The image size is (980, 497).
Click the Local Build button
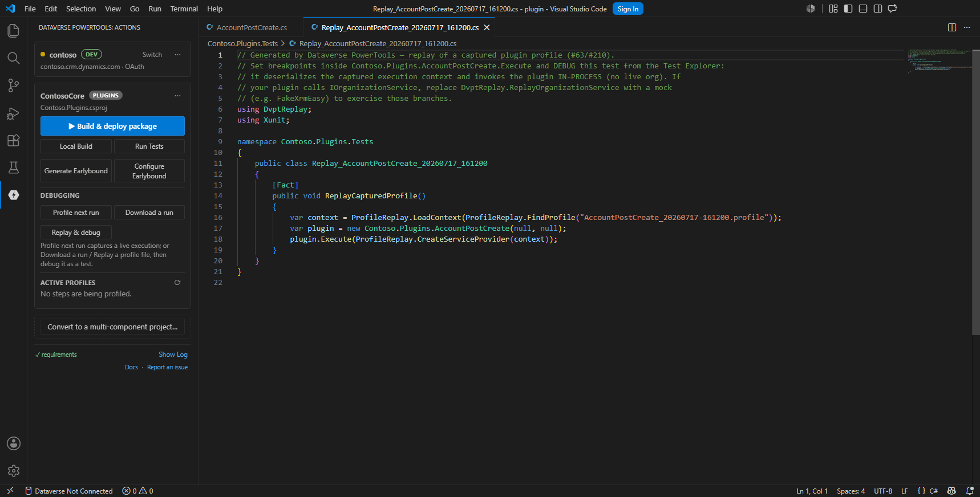pos(76,146)
